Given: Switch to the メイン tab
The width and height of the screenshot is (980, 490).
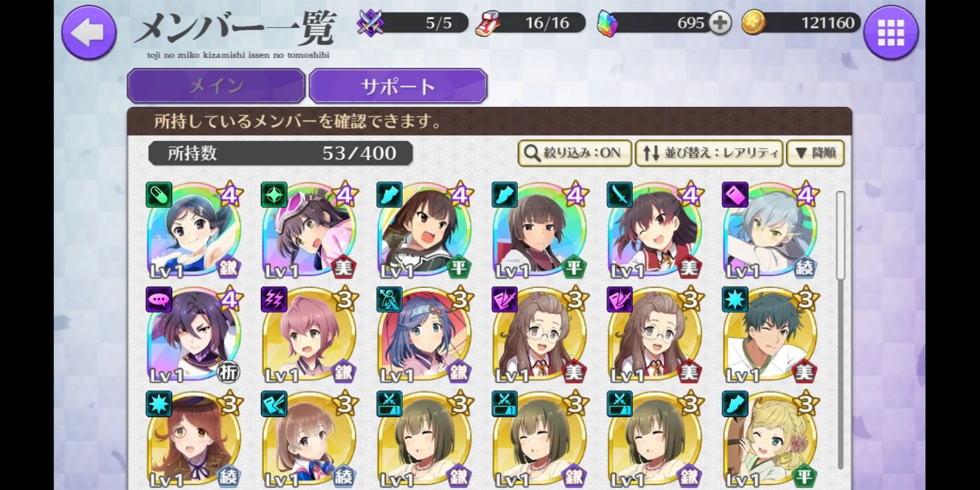Looking at the screenshot, I should coord(216,86).
